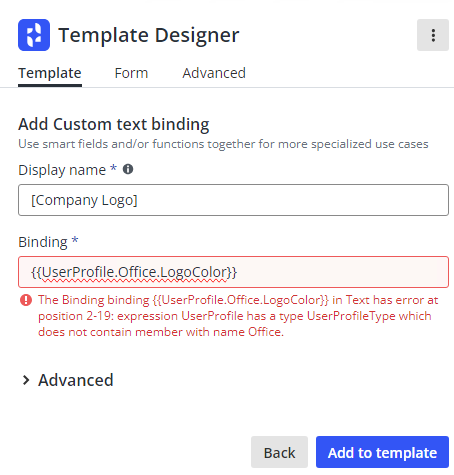Click the required asterisk next to Binding
Screen dimensions: 454x475
75,240
